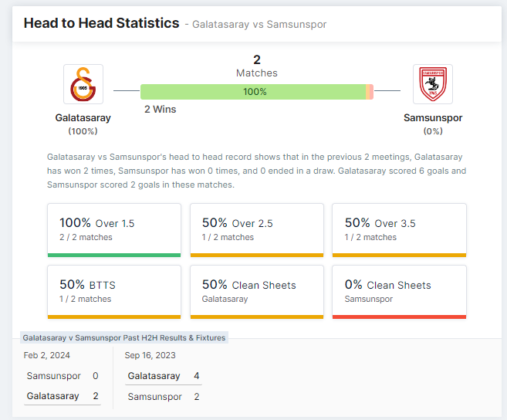Screen dimensions: 507x420
Task: Click Galatasaray in the Sep 2023 result
Action: [x=154, y=376]
